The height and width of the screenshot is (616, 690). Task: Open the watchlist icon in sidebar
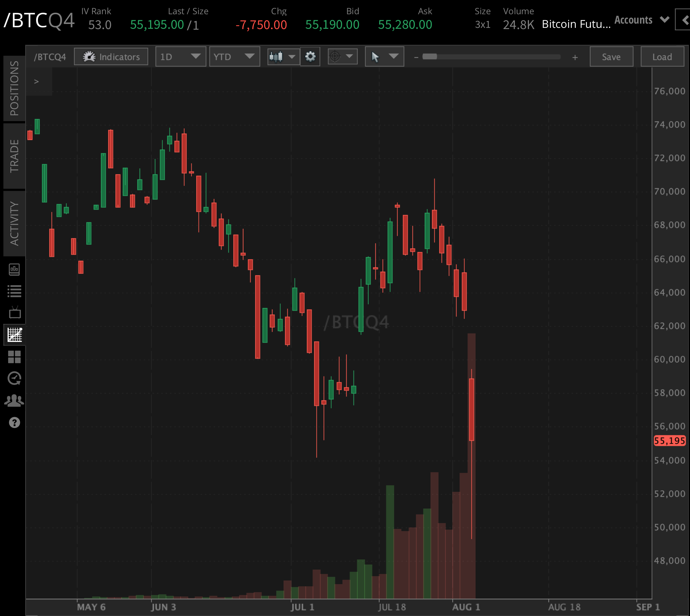tap(15, 290)
